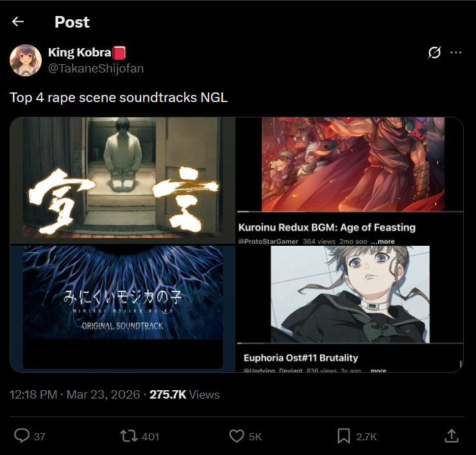This screenshot has width=476, height=455.
Task: Open the @TakaneShijofan handle link
Action: (x=96, y=68)
